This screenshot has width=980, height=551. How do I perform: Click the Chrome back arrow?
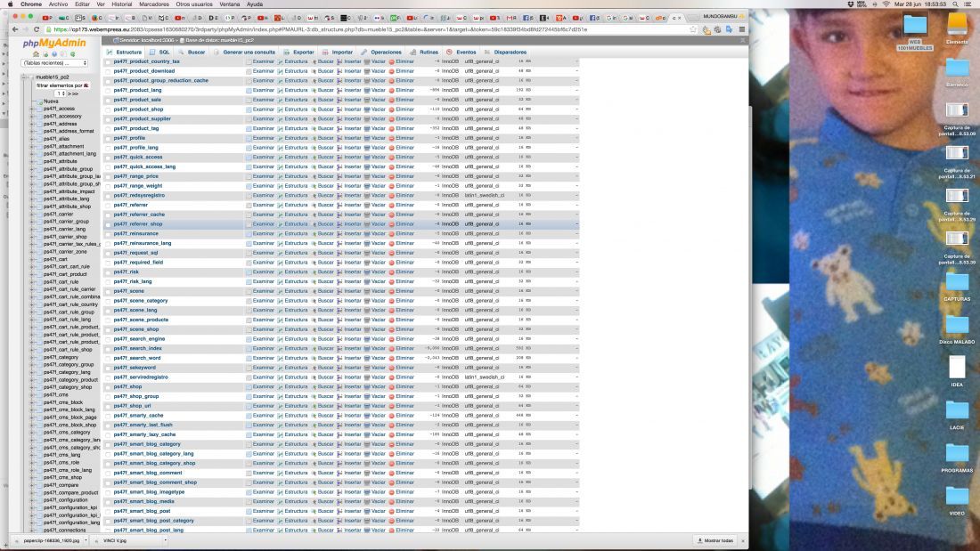(x=16, y=29)
